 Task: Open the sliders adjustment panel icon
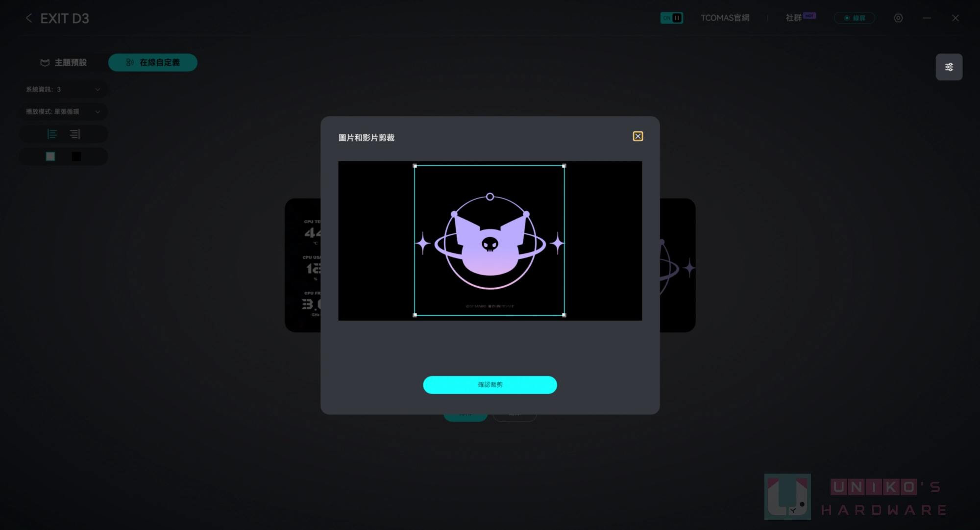click(x=949, y=67)
